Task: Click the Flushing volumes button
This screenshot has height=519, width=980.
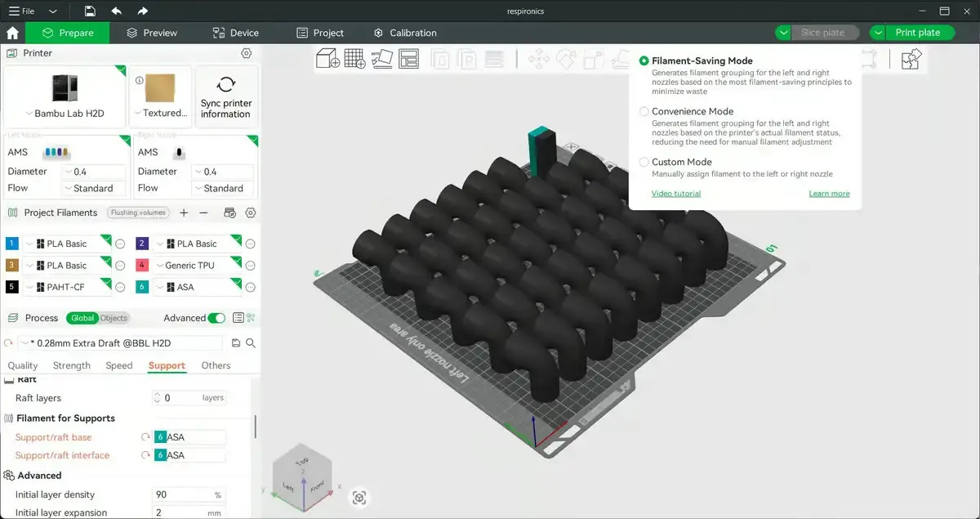Action: tap(138, 213)
